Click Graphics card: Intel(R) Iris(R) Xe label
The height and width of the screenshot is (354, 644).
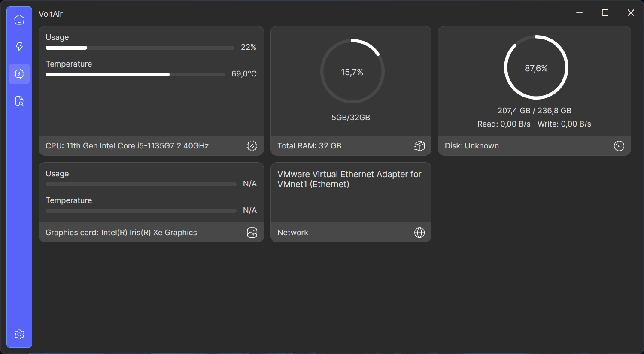pos(121,233)
